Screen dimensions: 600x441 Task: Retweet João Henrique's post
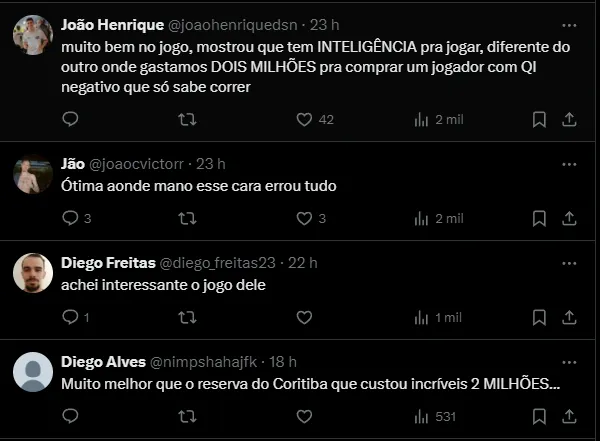tap(187, 119)
